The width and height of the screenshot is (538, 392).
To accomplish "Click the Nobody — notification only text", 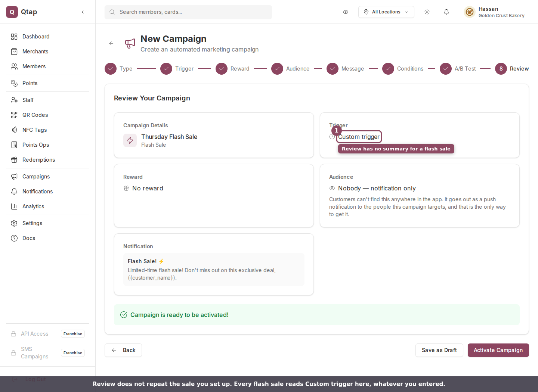I will pos(377,188).
